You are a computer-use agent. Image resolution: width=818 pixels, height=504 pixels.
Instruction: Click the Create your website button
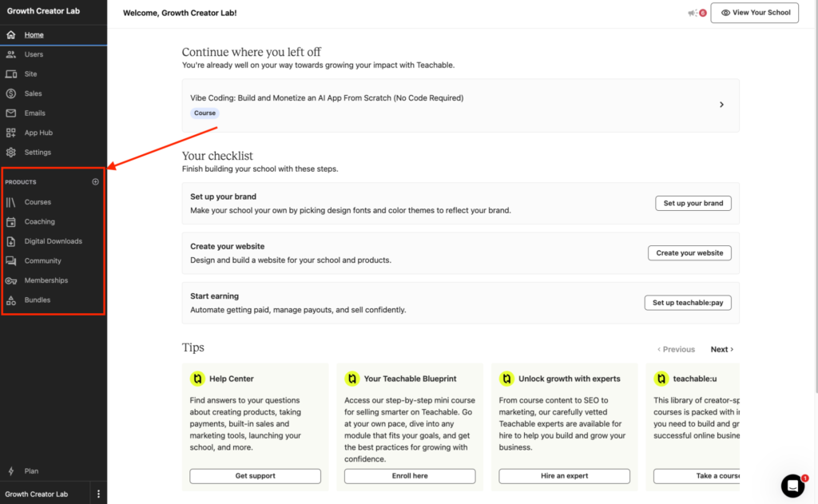tap(689, 252)
